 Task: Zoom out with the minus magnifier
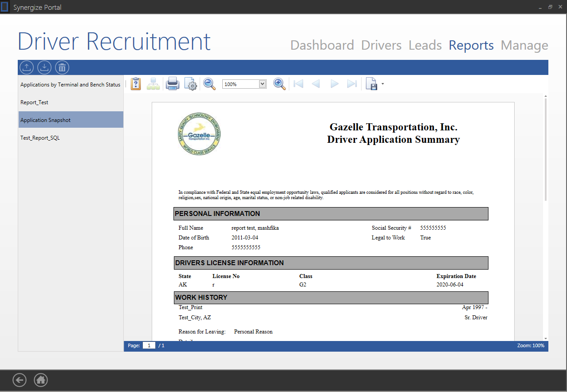coord(209,84)
